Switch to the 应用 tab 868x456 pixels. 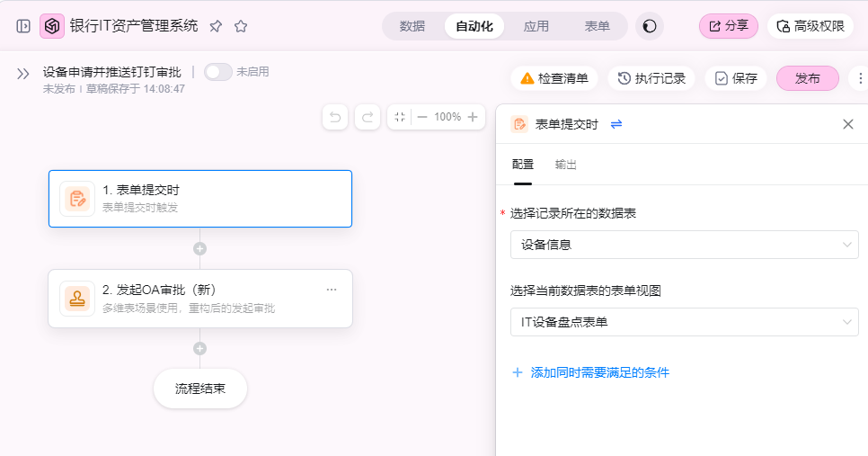pos(536,26)
